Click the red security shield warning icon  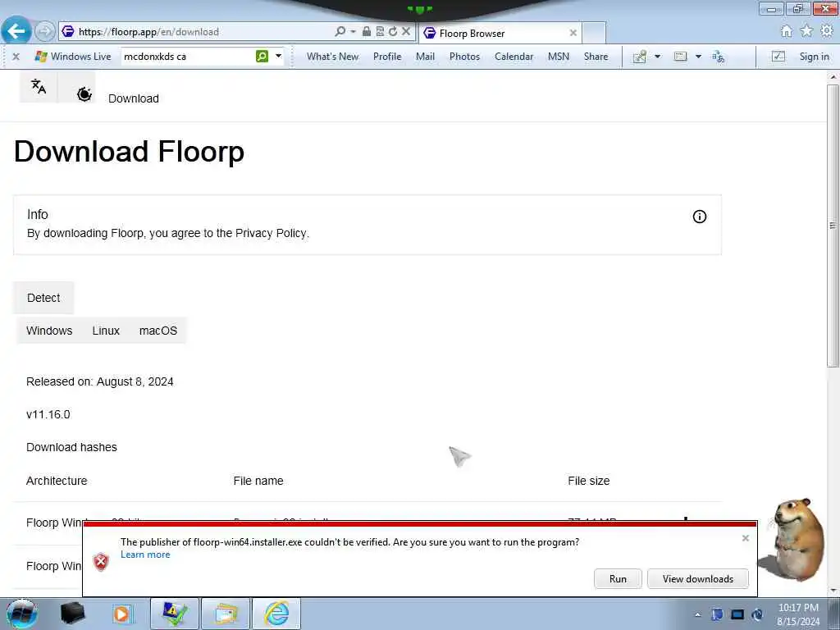(x=101, y=562)
